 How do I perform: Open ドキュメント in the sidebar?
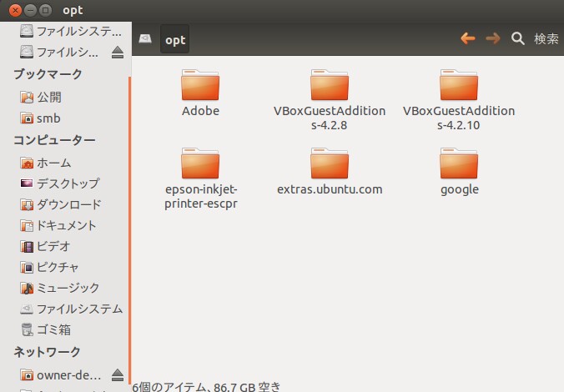pyautogui.click(x=58, y=225)
